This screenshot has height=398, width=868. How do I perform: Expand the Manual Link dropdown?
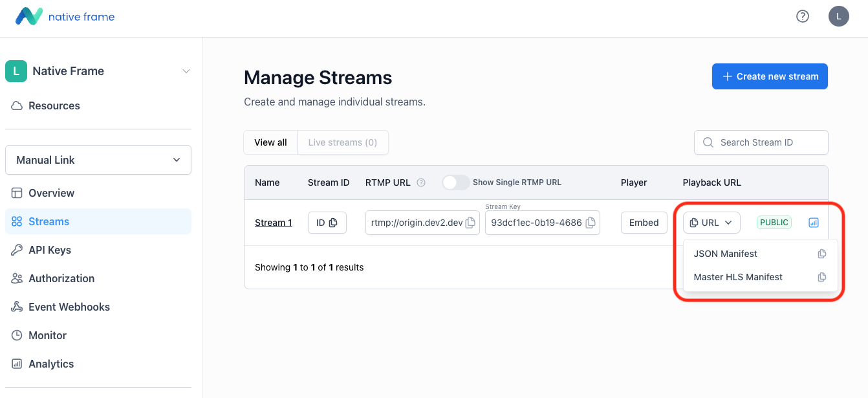click(98, 160)
